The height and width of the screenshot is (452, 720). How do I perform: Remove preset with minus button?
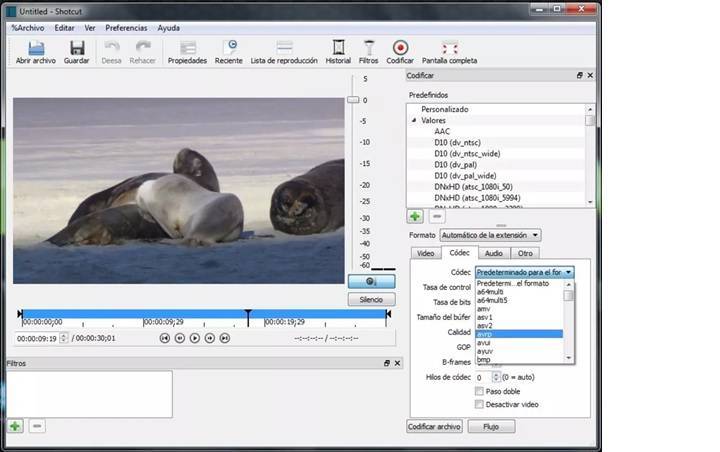437,216
